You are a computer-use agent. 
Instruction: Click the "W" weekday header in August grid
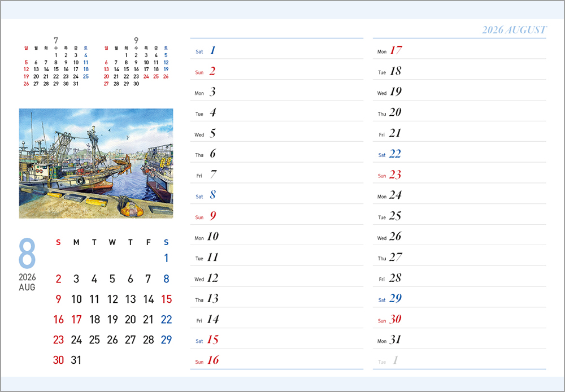[x=112, y=242]
